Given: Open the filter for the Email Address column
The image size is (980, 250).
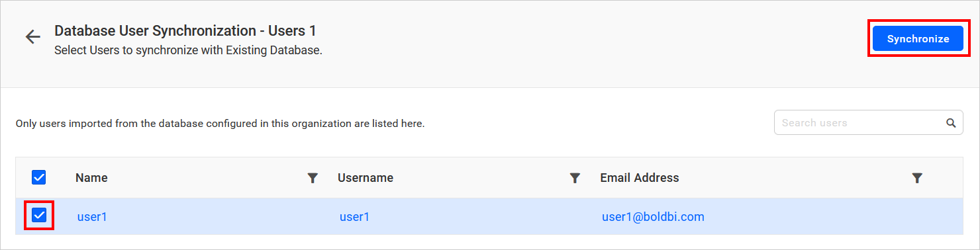Looking at the screenshot, I should [917, 178].
